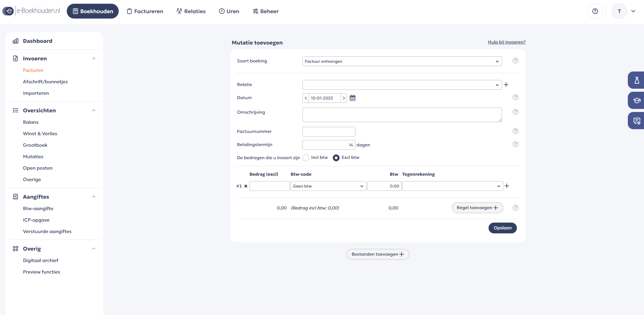Go to next day with date arrow

click(x=344, y=98)
